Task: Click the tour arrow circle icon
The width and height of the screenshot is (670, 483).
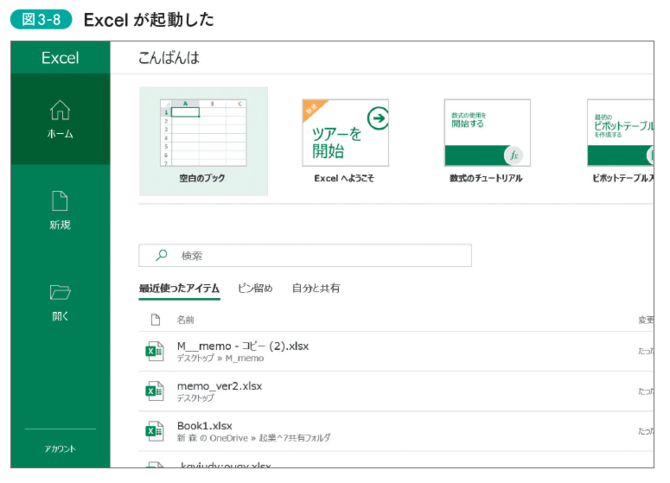Action: [378, 118]
